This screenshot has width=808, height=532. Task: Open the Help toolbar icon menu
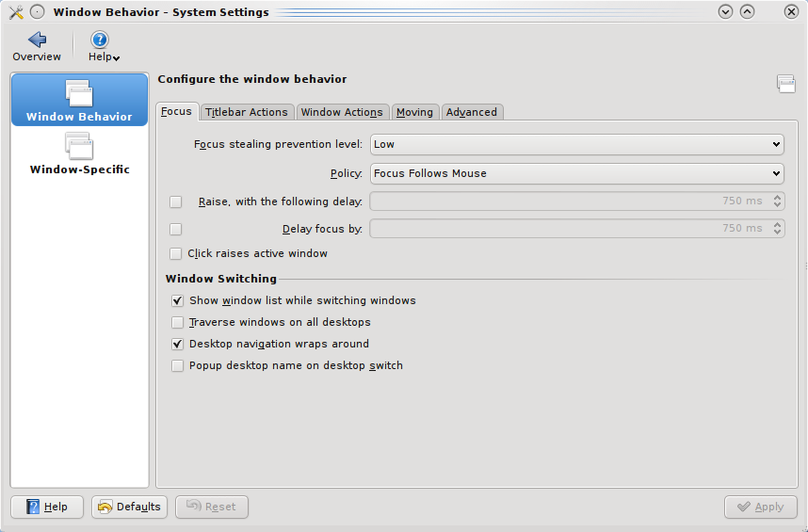tap(100, 40)
